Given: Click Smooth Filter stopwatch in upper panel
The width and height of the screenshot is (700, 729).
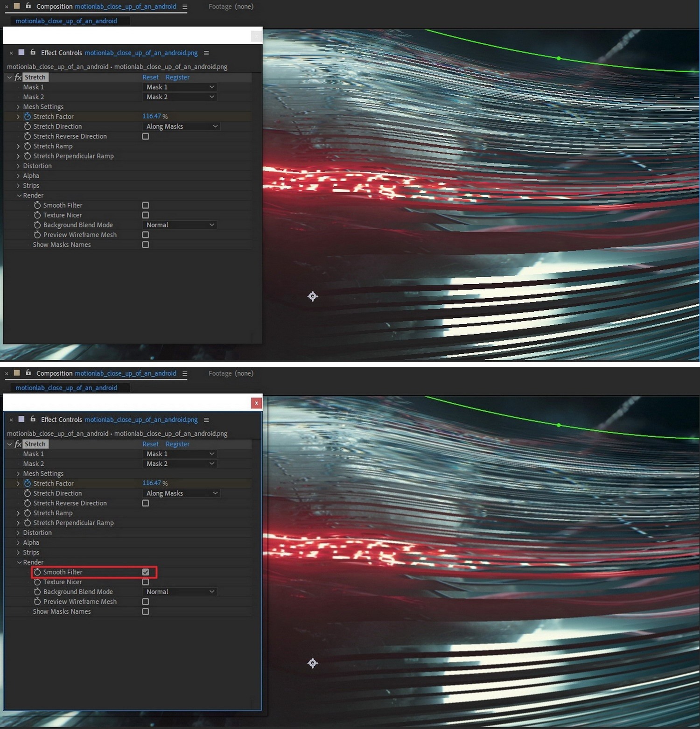Looking at the screenshot, I should [37, 205].
